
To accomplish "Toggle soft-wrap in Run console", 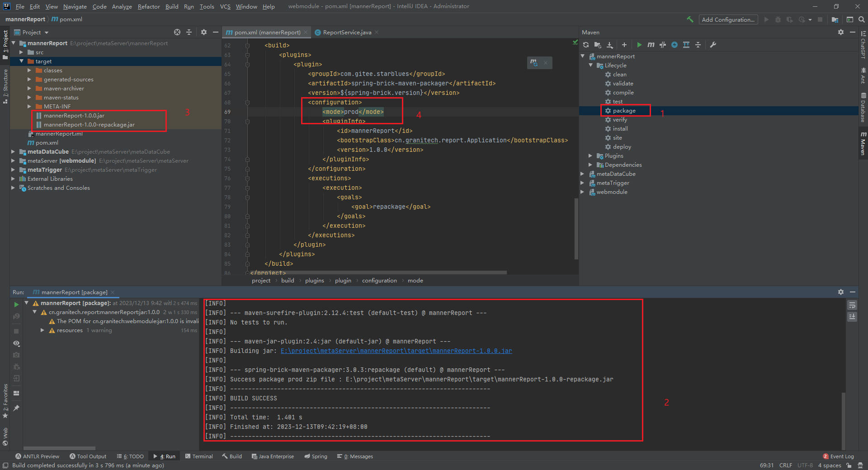I will point(852,305).
